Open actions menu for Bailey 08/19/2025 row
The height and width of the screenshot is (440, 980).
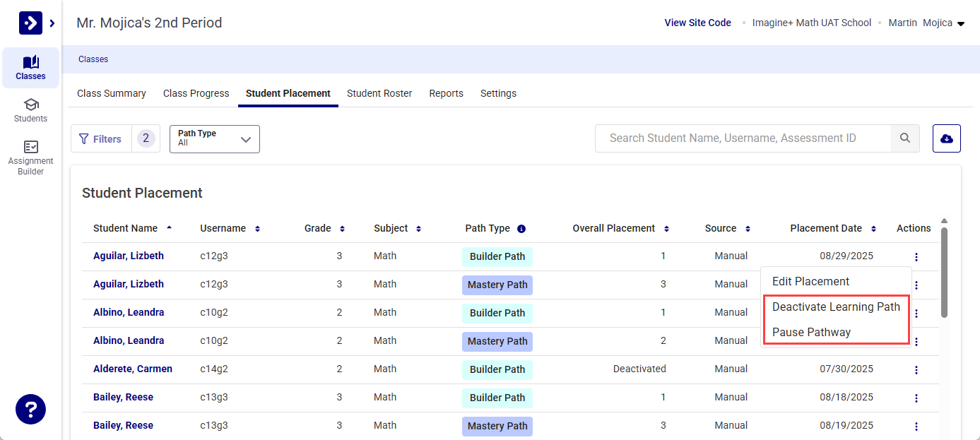click(916, 427)
